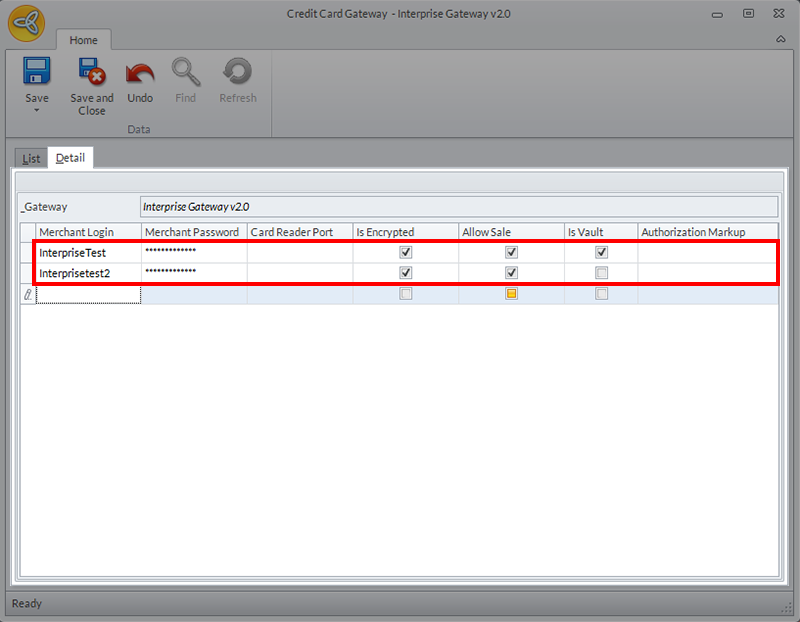Select the Home ribbon tab
This screenshot has height=622, width=800.
point(83,40)
